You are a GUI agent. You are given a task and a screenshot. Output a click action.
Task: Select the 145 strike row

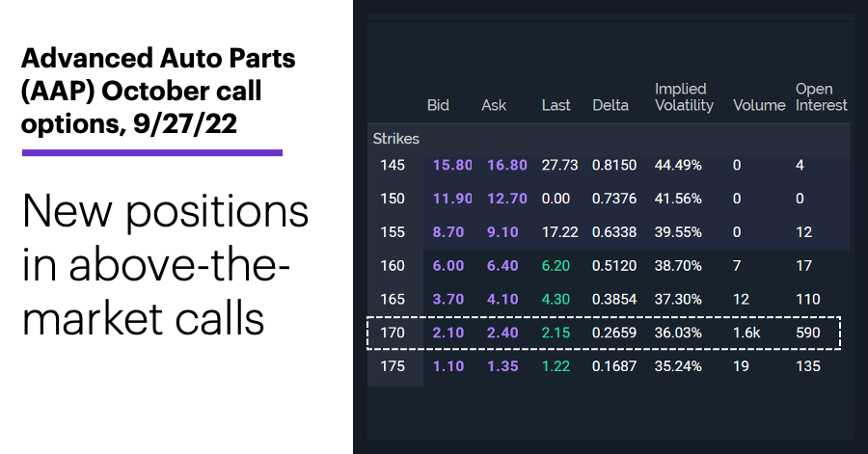click(609, 165)
